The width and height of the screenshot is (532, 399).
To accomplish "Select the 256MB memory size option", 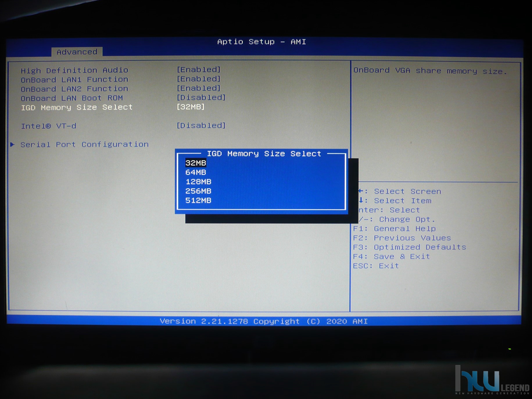I will pos(198,191).
